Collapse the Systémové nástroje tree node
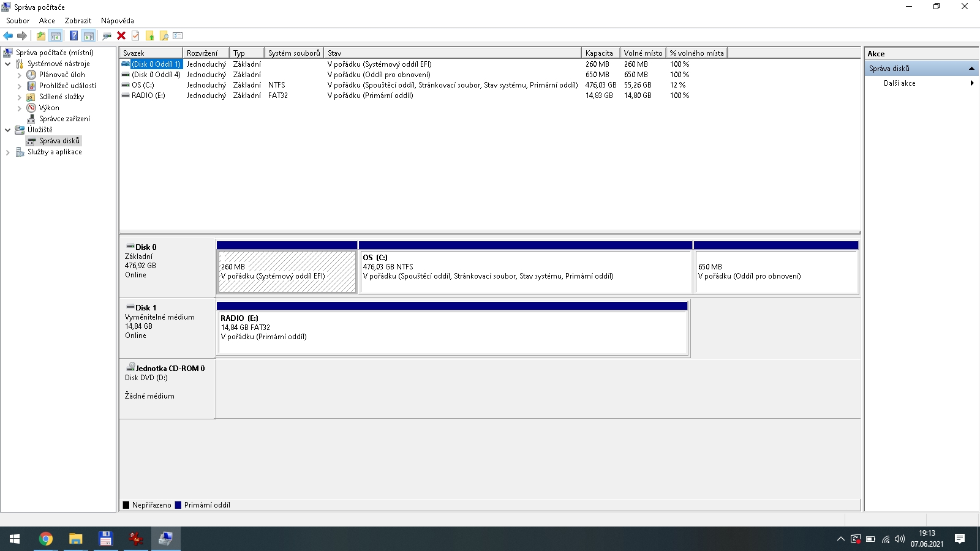The width and height of the screenshot is (980, 551). click(7, 64)
